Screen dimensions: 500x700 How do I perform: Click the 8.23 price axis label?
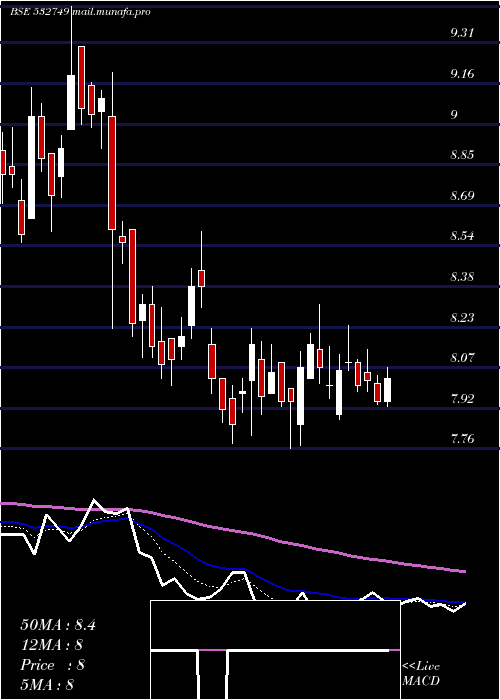[462, 318]
